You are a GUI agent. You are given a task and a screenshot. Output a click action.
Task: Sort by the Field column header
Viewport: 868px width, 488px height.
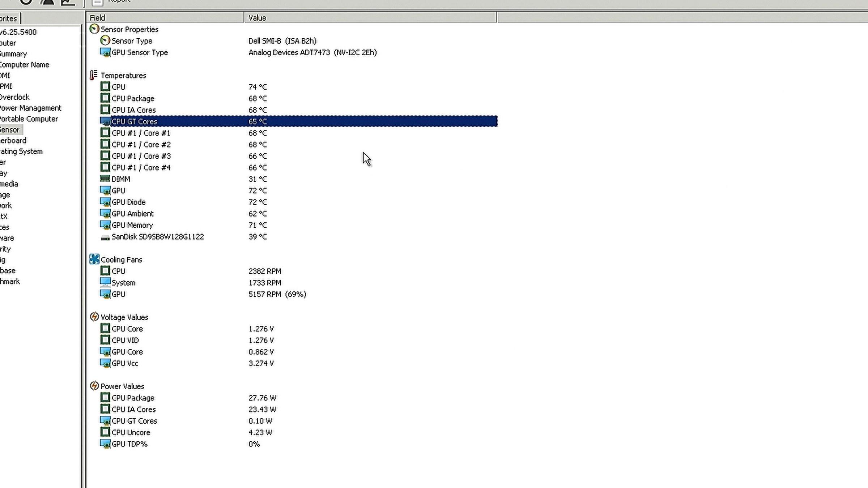(x=165, y=17)
